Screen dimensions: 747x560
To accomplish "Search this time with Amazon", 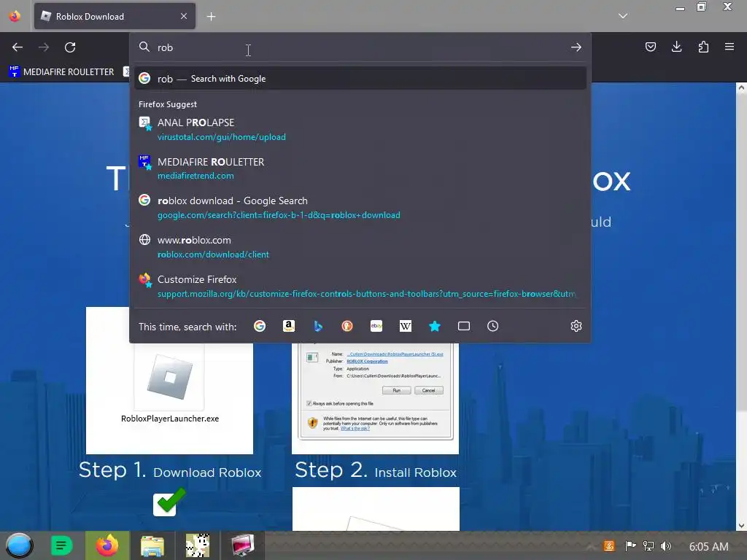I will click(x=289, y=326).
